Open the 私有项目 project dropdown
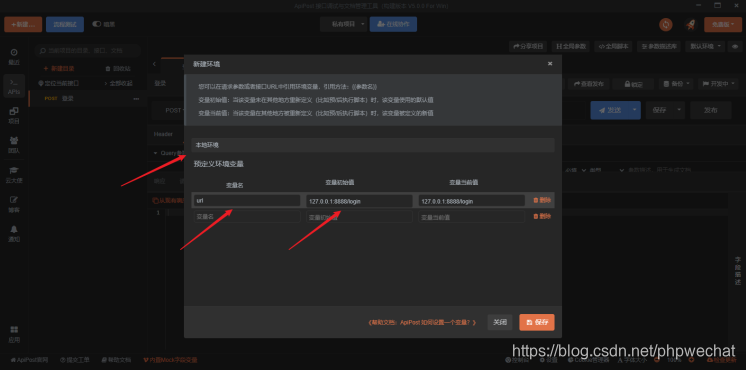This screenshot has height=370, width=746. [x=344, y=24]
